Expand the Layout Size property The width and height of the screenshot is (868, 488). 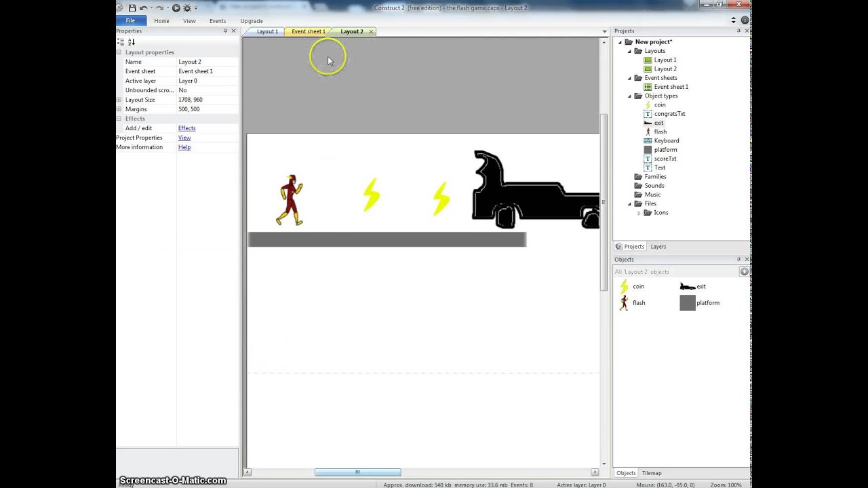pos(119,100)
